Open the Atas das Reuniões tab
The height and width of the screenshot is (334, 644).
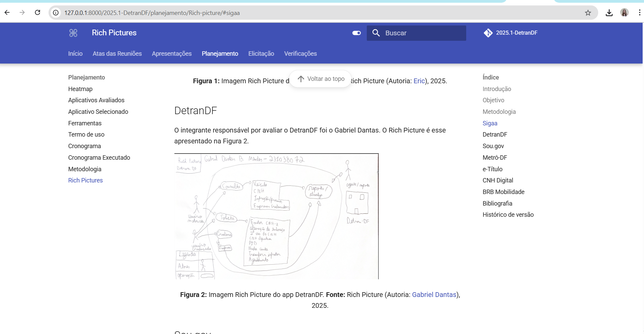(117, 54)
